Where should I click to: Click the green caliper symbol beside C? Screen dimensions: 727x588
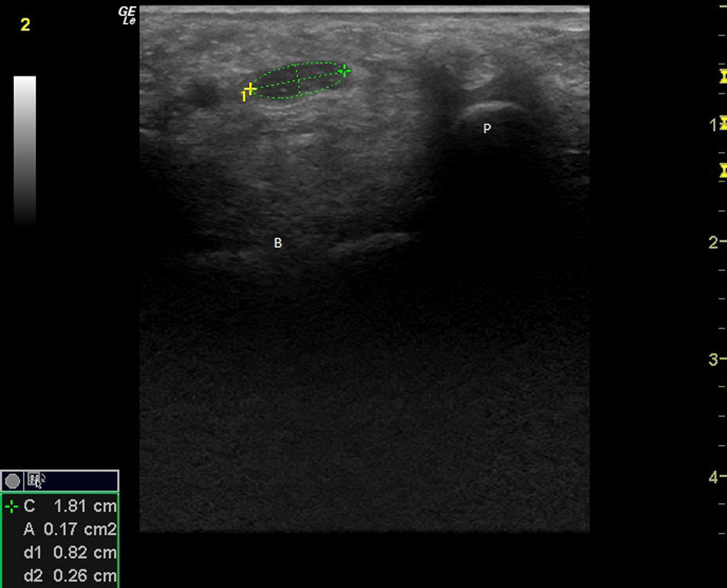11,506
